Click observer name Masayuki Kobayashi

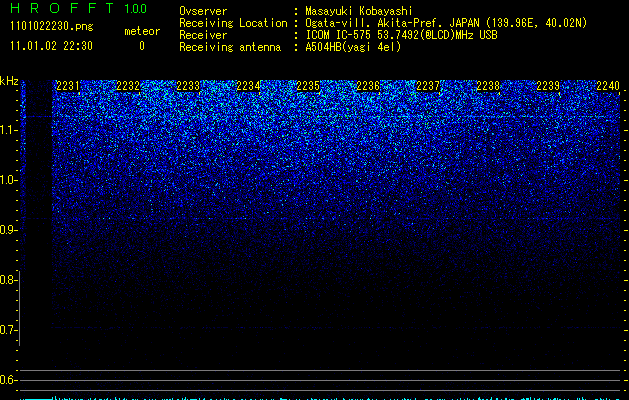pos(359,11)
